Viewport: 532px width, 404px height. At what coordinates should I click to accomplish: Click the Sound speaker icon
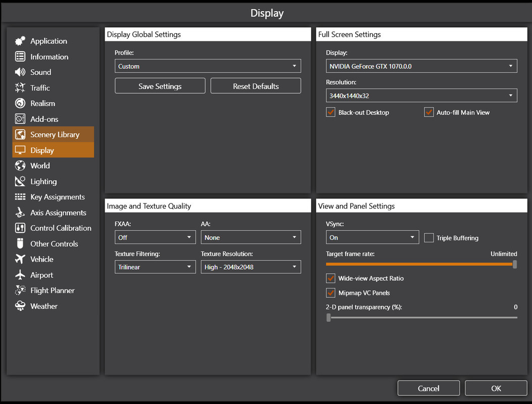click(x=20, y=72)
